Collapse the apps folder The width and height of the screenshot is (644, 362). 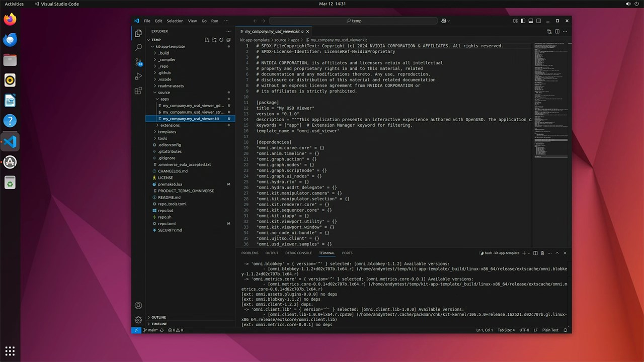[x=157, y=99]
